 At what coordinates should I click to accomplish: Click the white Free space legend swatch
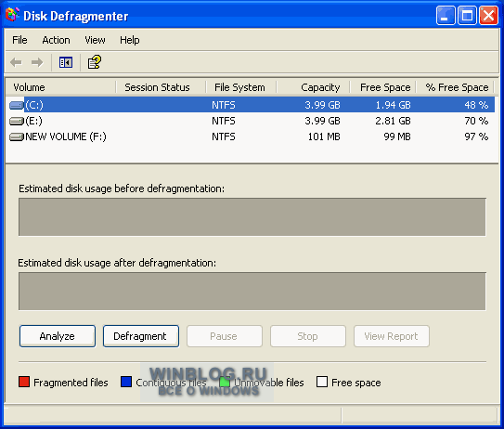322,382
